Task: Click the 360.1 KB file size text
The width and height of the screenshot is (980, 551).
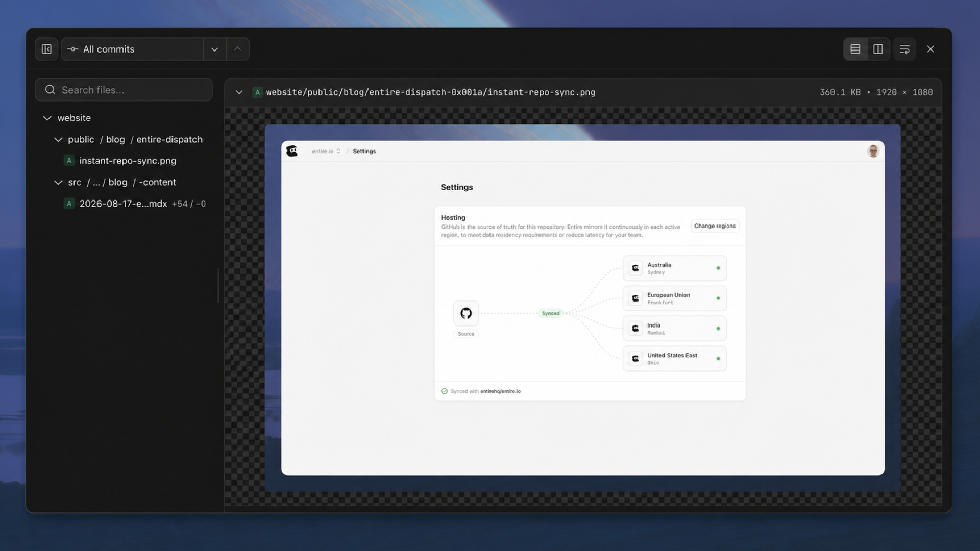Action: [x=840, y=92]
